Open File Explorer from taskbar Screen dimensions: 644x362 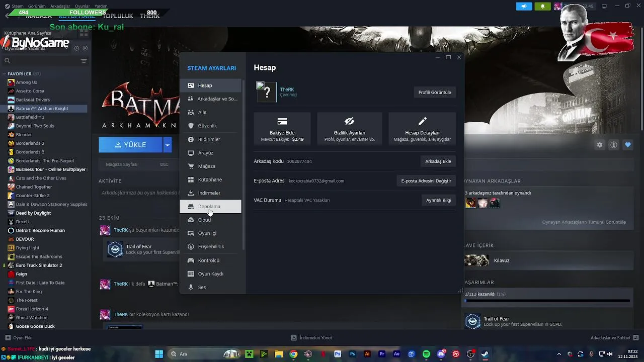[278, 354]
